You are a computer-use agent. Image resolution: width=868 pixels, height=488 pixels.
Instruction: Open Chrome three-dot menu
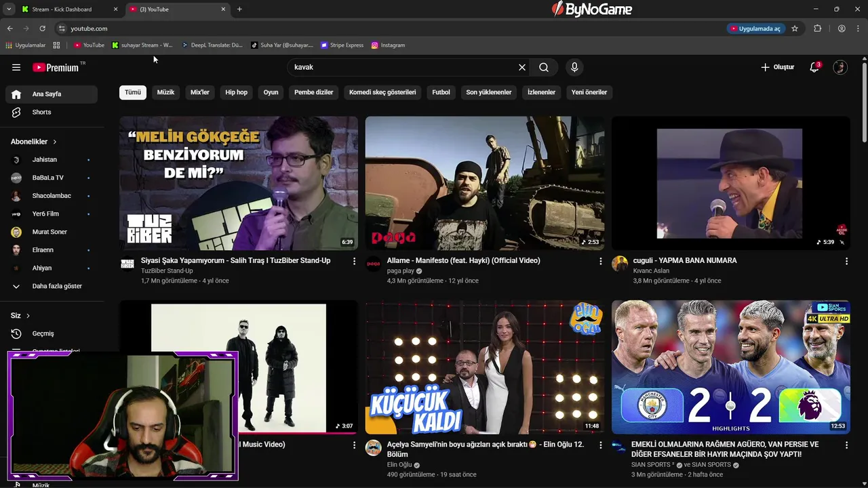pyautogui.click(x=857, y=28)
